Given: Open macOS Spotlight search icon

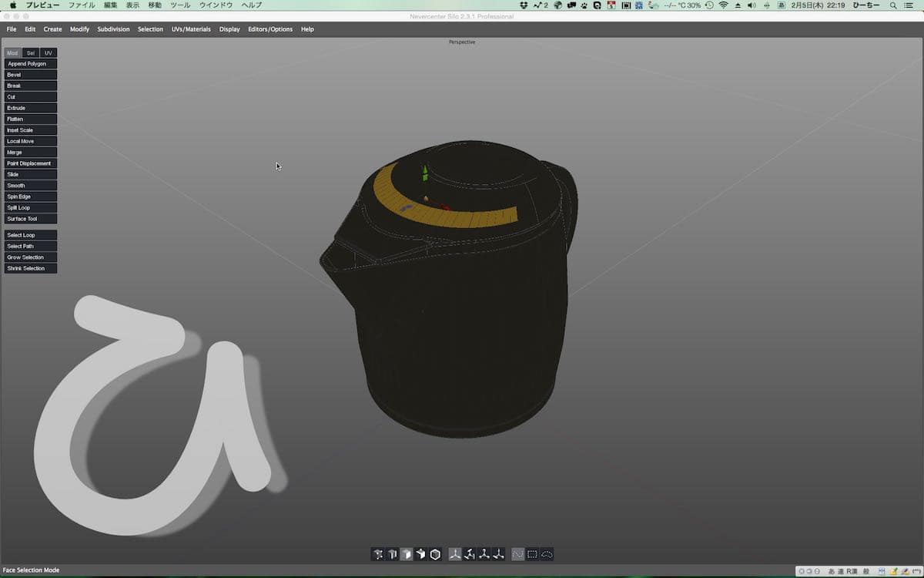Looking at the screenshot, I should 892,5.
